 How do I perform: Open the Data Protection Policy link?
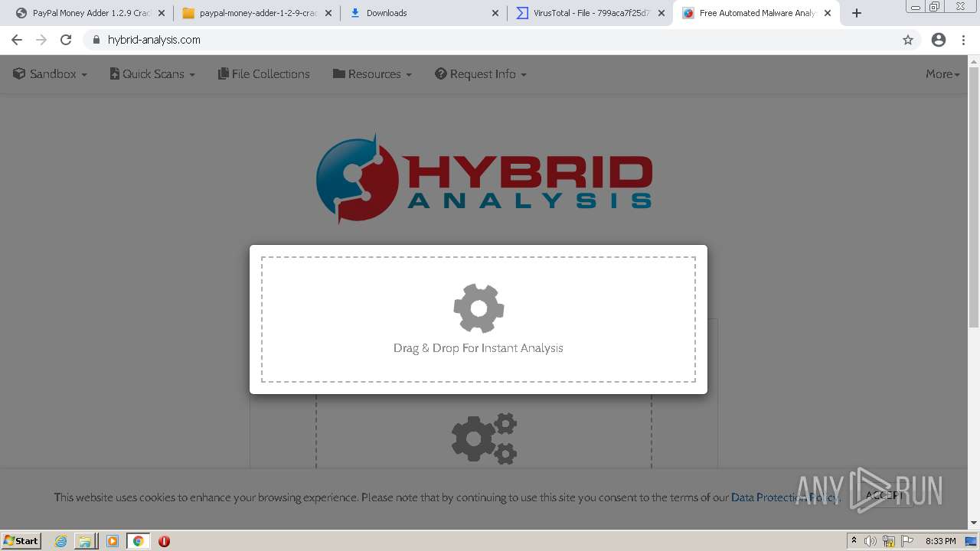tap(786, 497)
